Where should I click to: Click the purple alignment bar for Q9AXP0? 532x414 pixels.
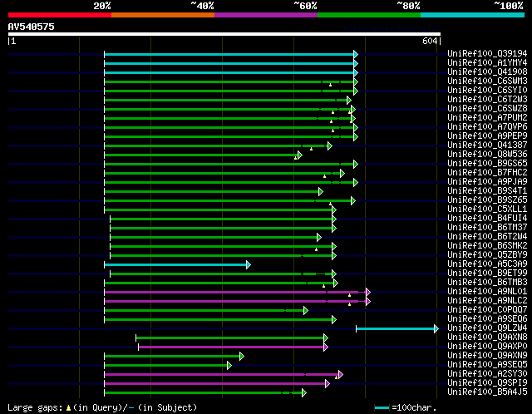[x=231, y=347]
